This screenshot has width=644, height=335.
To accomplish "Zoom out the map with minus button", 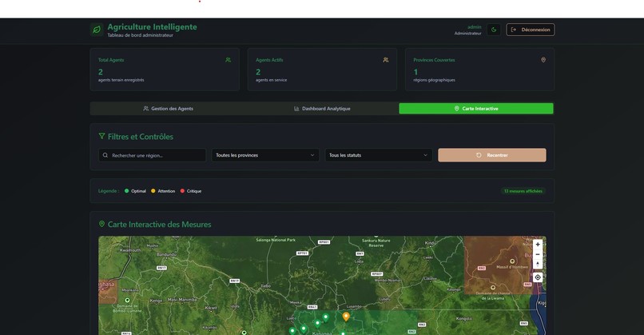I will tap(538, 254).
